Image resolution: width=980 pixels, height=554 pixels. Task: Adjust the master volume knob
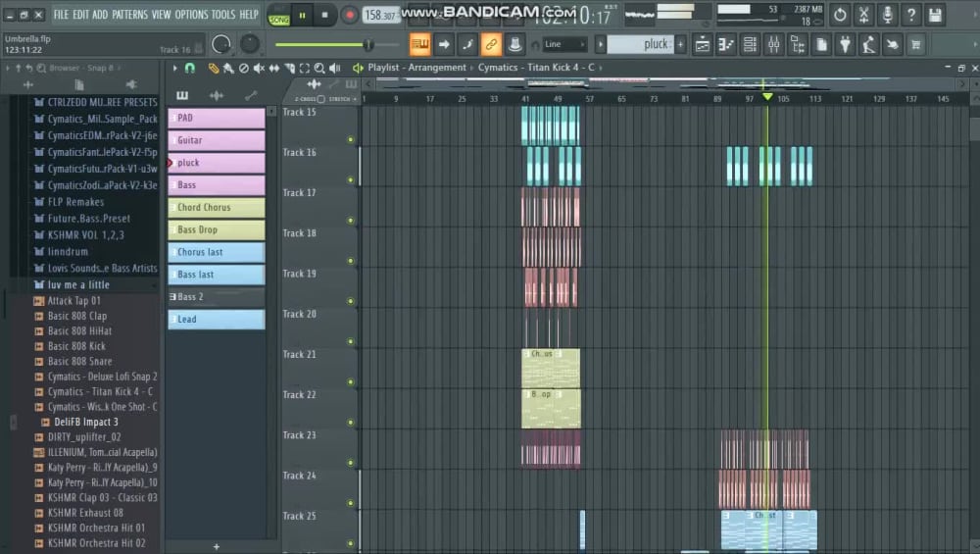coord(221,44)
